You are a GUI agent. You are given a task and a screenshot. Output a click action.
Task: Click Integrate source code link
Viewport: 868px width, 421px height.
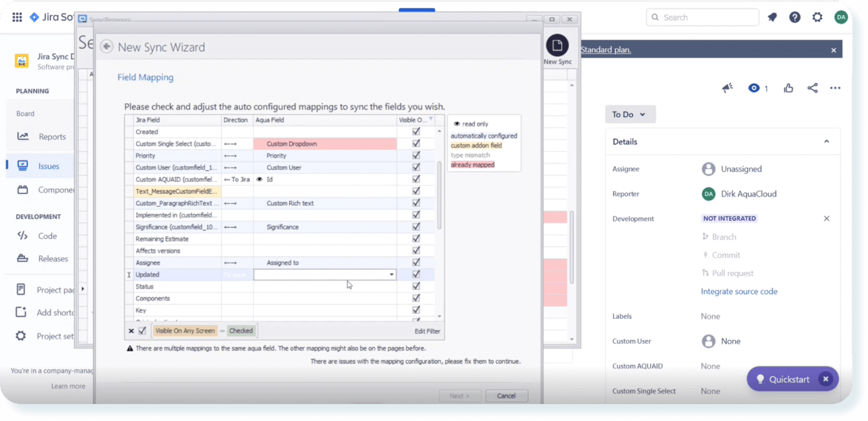[x=739, y=291]
